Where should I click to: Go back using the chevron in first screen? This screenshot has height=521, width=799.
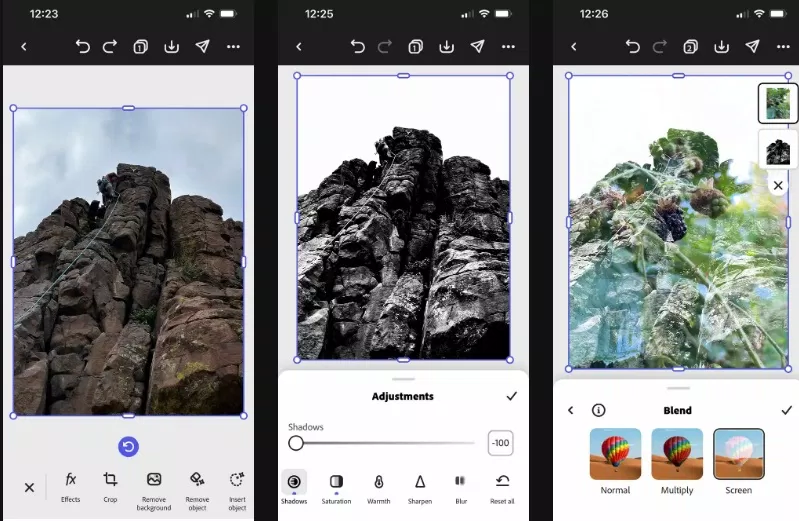point(24,47)
